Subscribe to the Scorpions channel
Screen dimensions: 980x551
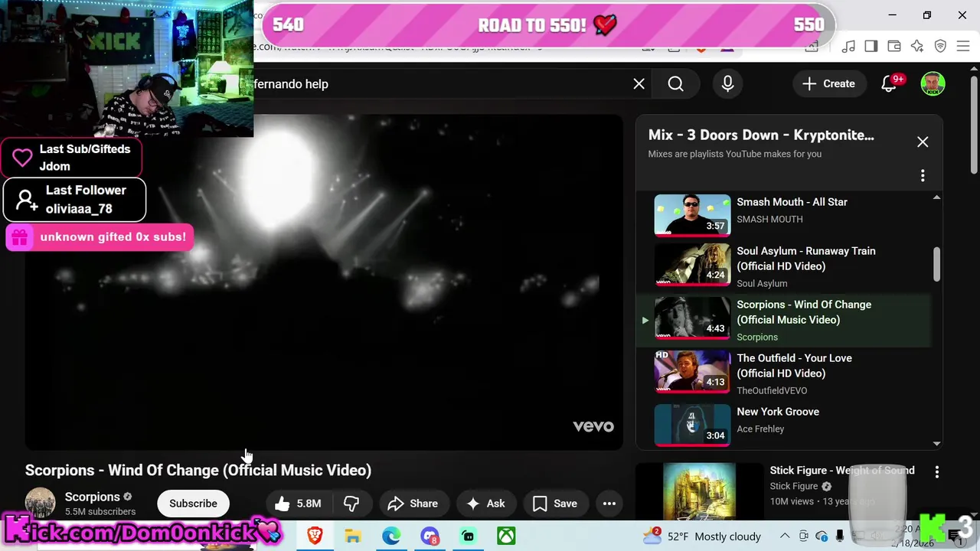pos(193,504)
